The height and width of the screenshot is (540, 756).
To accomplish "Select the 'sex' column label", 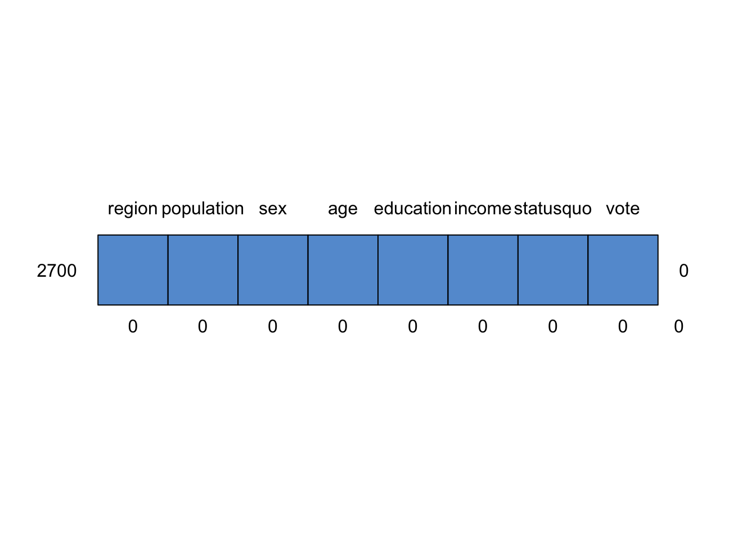I will [273, 209].
